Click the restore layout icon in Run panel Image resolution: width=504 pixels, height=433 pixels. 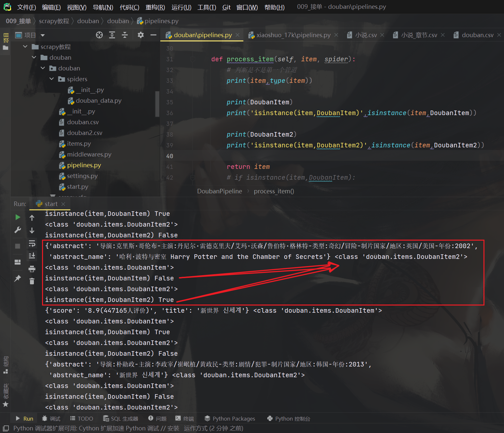pyautogui.click(x=18, y=262)
